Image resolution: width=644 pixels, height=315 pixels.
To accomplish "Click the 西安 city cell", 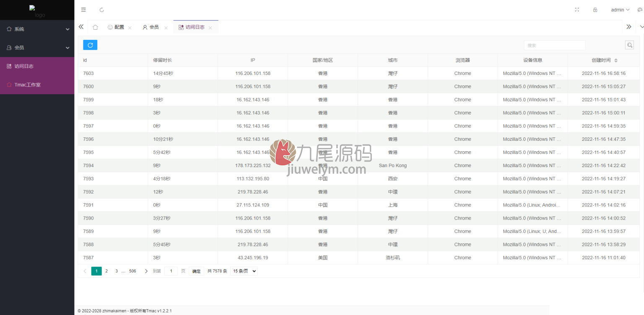I will pyautogui.click(x=393, y=178).
